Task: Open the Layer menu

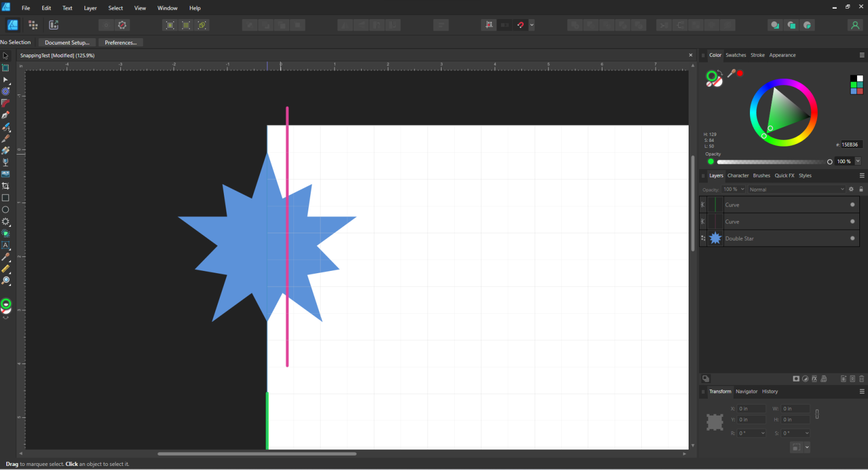Action: point(90,8)
